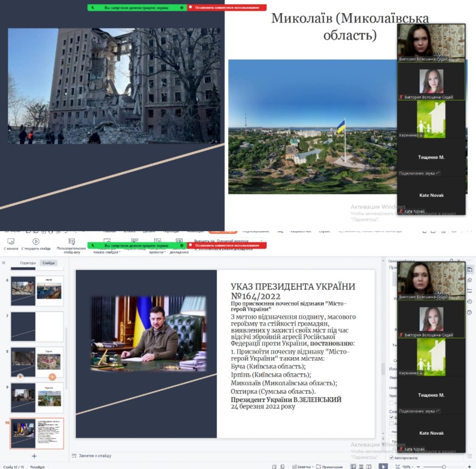Click Остановить совместное использование in lower bar
476x469 pixels.
click(x=227, y=246)
